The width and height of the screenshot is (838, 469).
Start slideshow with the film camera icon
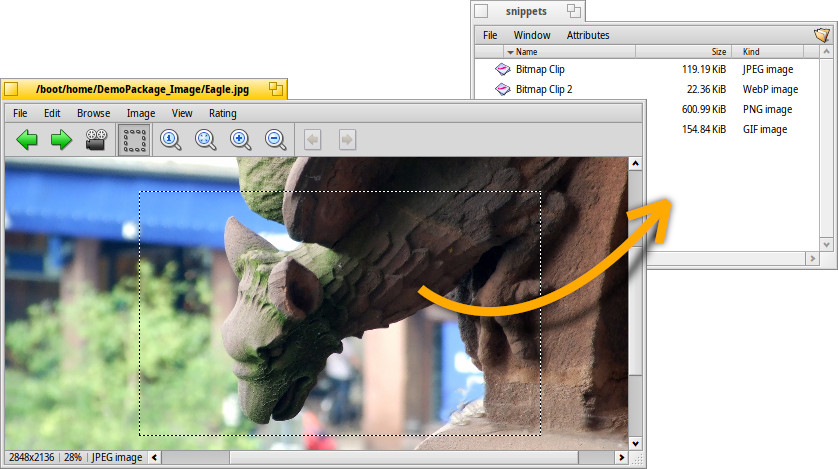(x=96, y=140)
